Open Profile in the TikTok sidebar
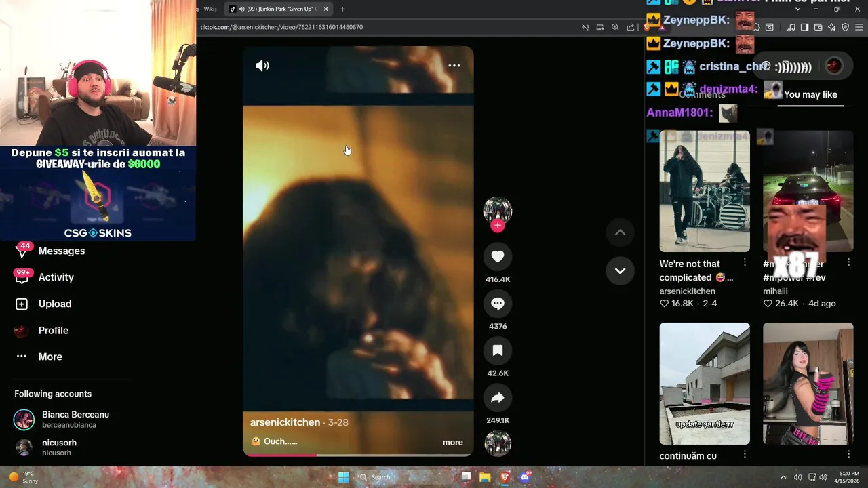 click(54, 330)
